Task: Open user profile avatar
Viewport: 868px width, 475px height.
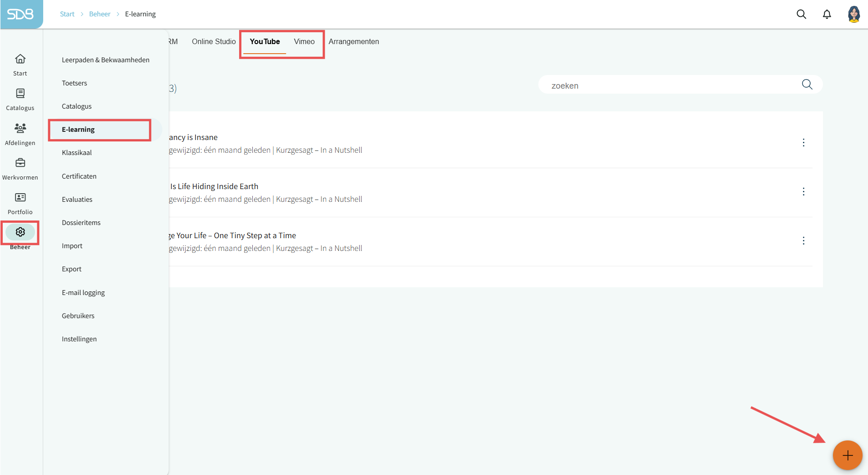Action: [x=853, y=14]
